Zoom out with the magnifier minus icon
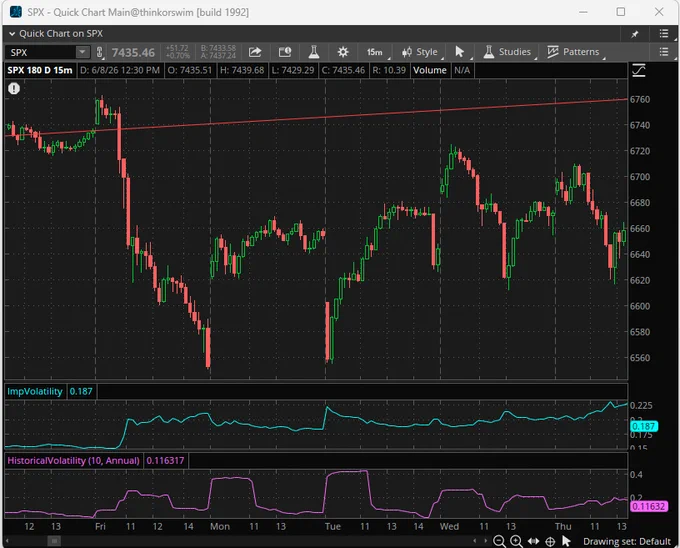This screenshot has height=548, width=680. (x=499, y=541)
